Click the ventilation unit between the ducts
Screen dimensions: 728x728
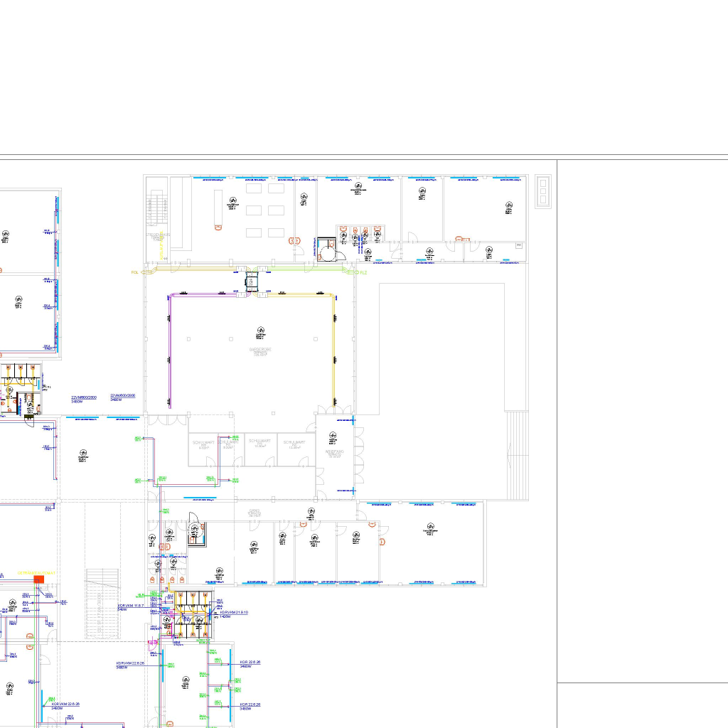click(x=252, y=281)
